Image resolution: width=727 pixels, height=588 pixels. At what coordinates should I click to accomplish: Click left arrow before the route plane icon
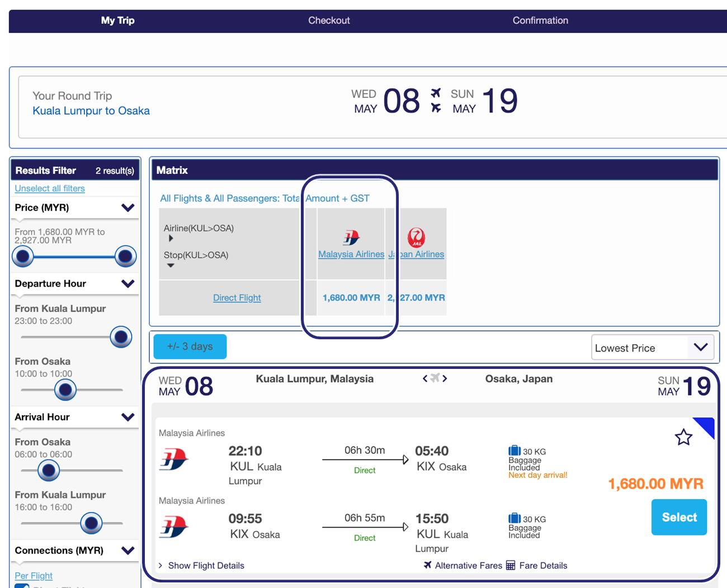click(425, 378)
